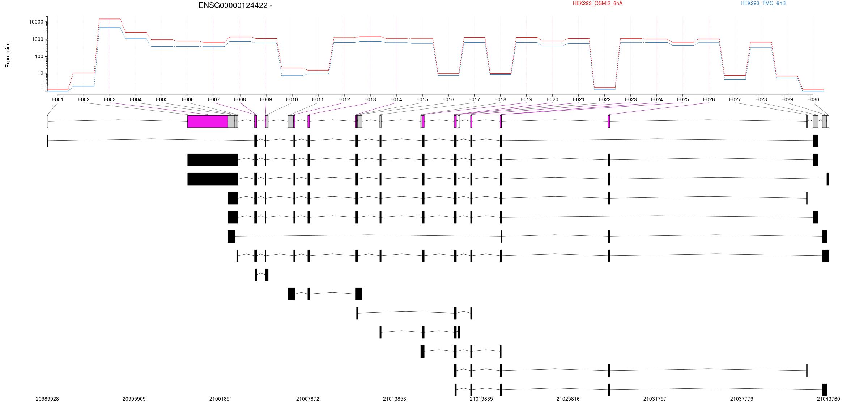Click genomic coordinate 21013853

click(394, 399)
